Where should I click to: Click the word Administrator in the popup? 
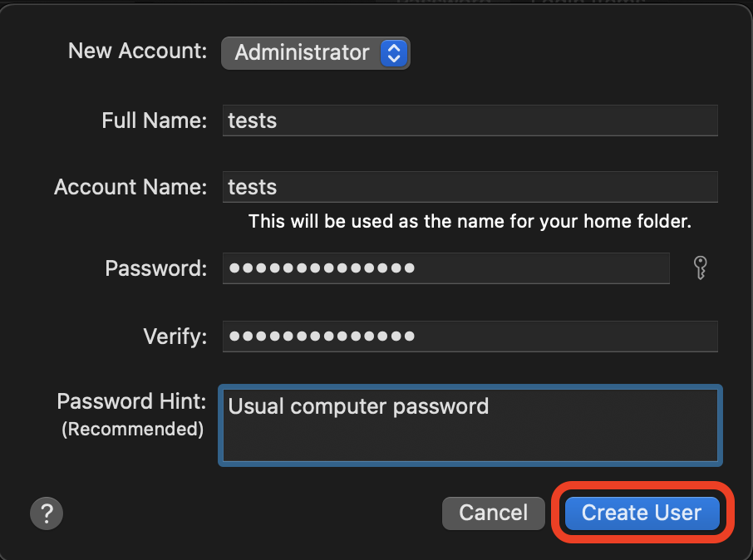coord(302,53)
